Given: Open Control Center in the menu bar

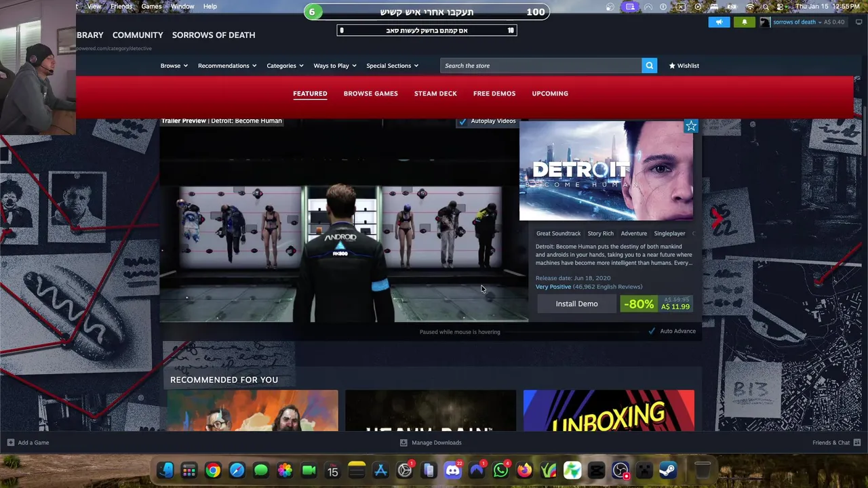Looking at the screenshot, I should click(781, 7).
